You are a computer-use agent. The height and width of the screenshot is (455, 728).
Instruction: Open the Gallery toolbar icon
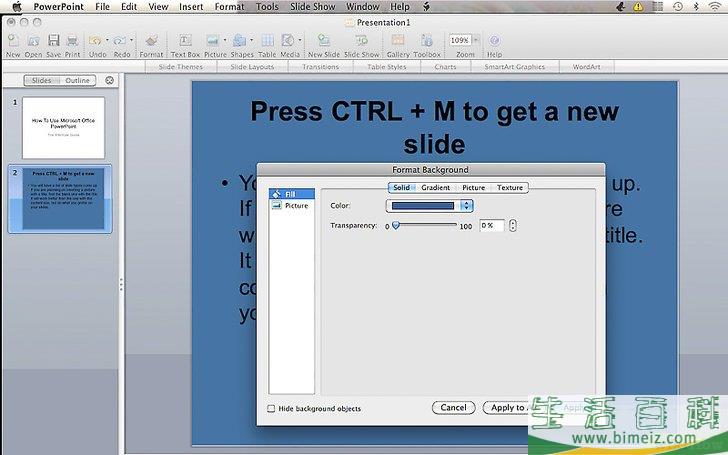(x=398, y=41)
